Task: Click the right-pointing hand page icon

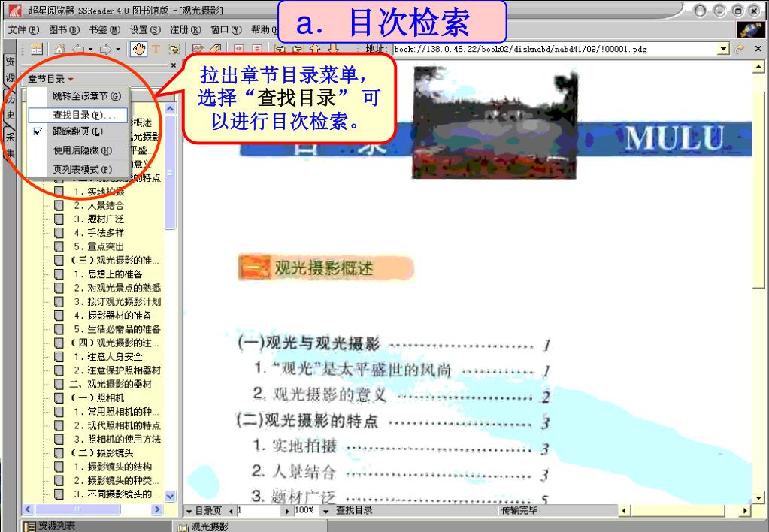Action: [297, 49]
